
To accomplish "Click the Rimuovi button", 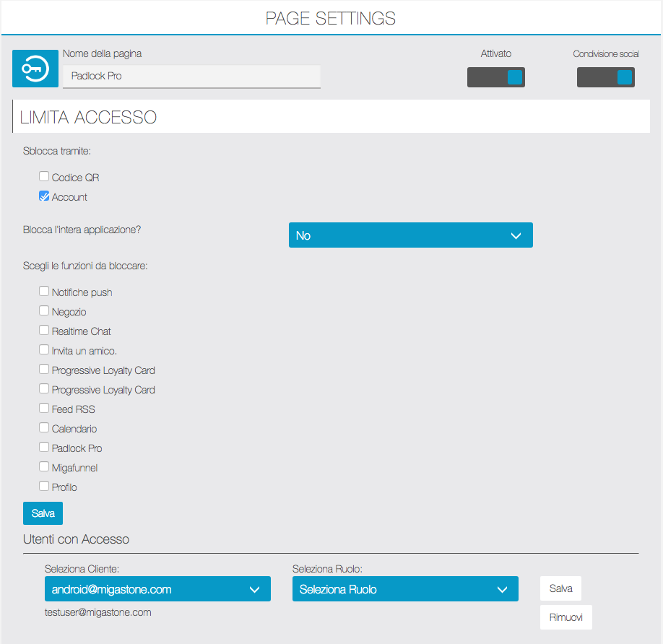I will (x=565, y=617).
